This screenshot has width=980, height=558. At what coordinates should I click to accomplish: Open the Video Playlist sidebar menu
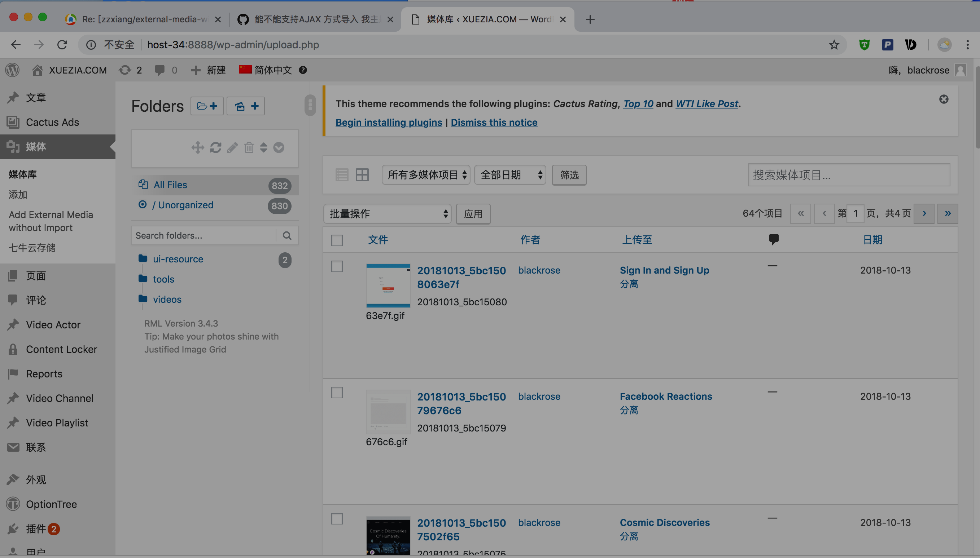click(57, 423)
